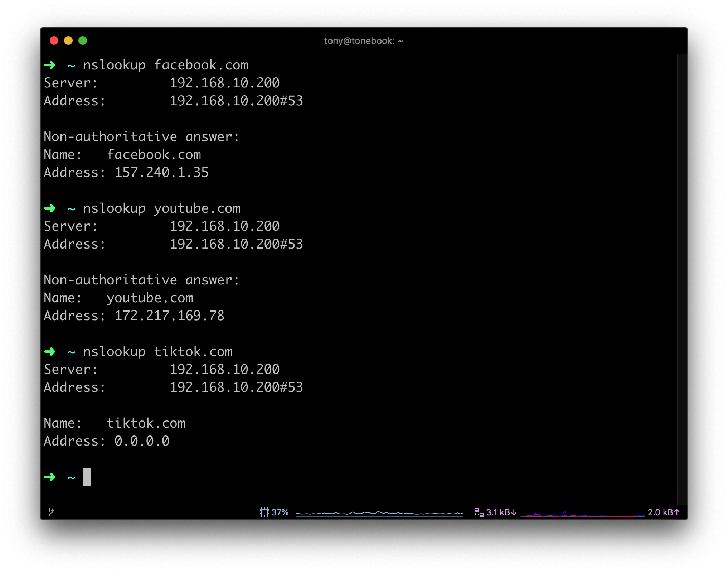Screen dimensions: 728x573
Task: Click the command nslookup tiktok.com
Action: pyautogui.click(x=158, y=352)
